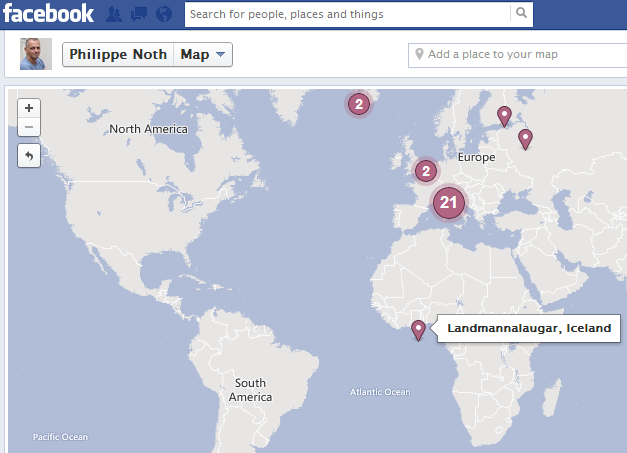Click the South America map label
The width and height of the screenshot is (627, 453).
(x=250, y=390)
